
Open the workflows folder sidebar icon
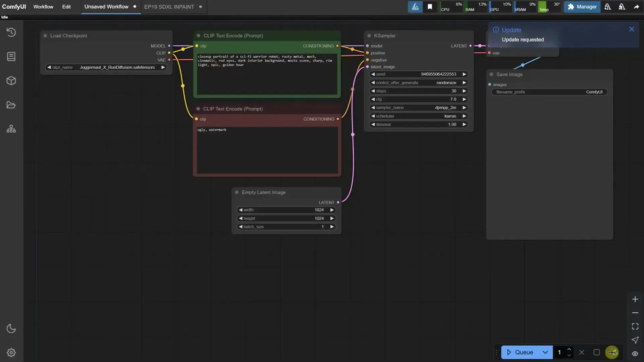(x=11, y=105)
